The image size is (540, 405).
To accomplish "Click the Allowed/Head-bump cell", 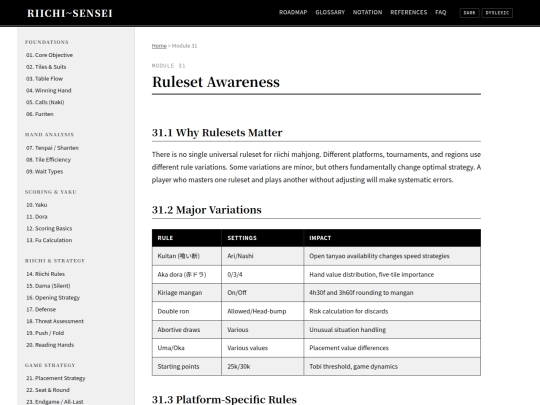I will point(262,311).
